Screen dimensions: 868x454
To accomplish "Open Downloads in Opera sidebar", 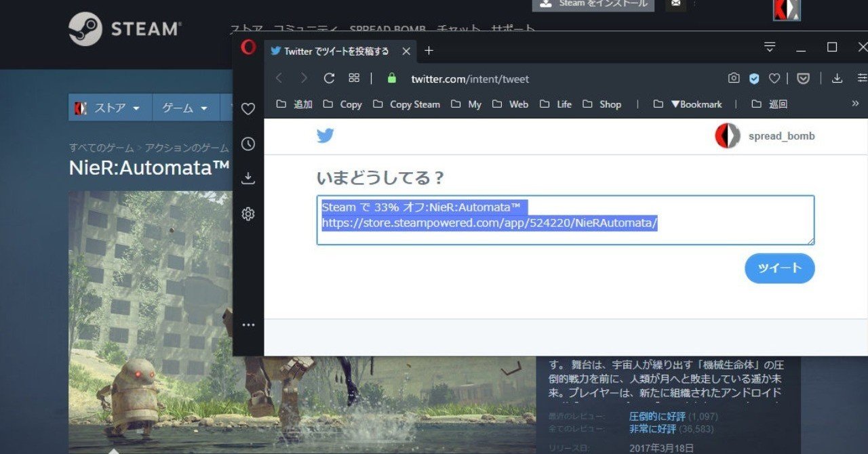I will [248, 178].
